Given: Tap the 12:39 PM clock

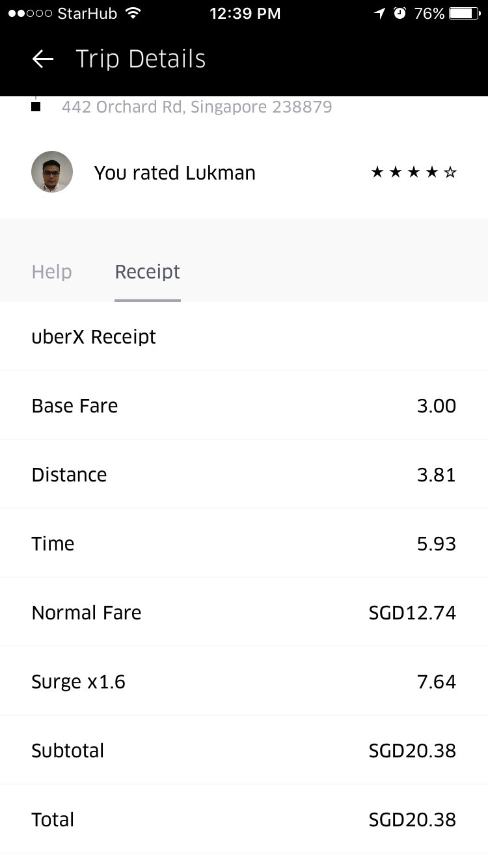Looking at the screenshot, I should 245,13.
